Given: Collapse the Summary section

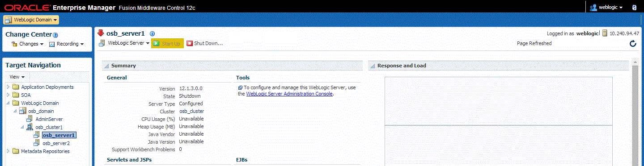Looking at the screenshot, I should click(106, 66).
